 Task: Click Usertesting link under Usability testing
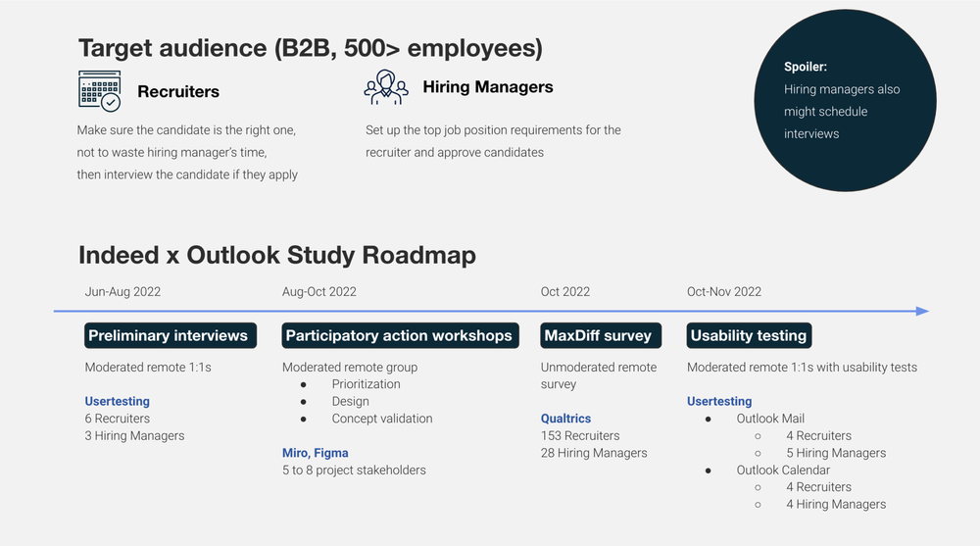(x=719, y=401)
